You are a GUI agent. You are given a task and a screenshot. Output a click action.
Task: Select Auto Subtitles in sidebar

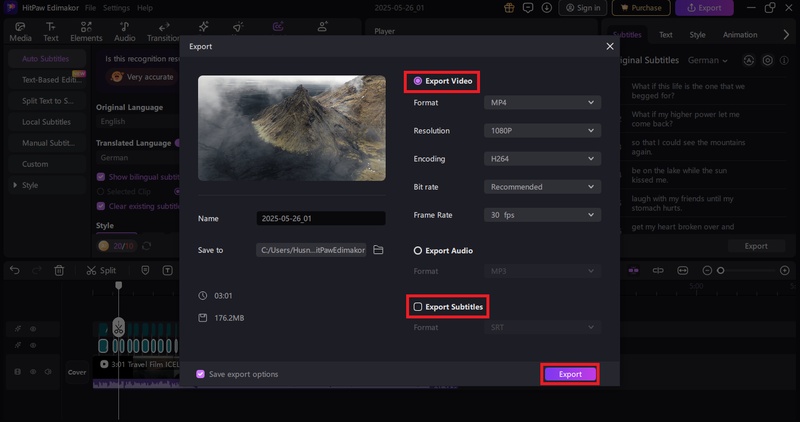pyautogui.click(x=45, y=59)
